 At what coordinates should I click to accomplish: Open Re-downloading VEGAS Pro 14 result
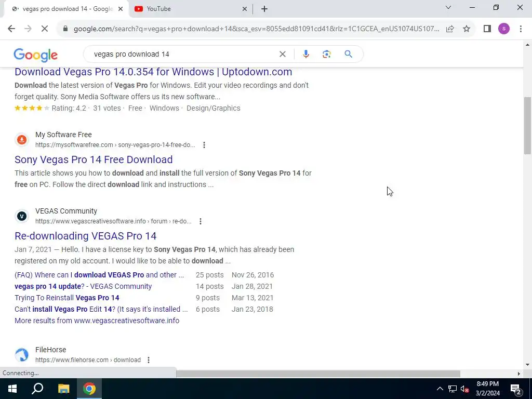[86, 236]
